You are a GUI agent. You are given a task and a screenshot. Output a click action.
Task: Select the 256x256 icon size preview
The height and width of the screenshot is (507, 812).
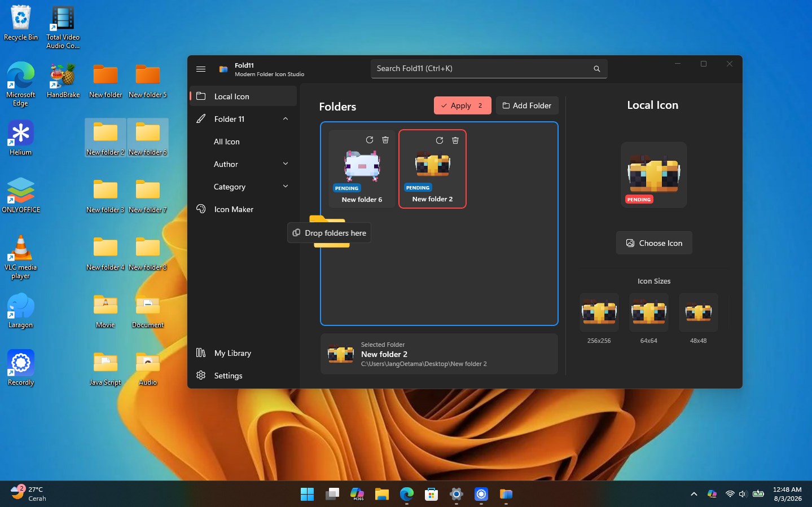(599, 312)
